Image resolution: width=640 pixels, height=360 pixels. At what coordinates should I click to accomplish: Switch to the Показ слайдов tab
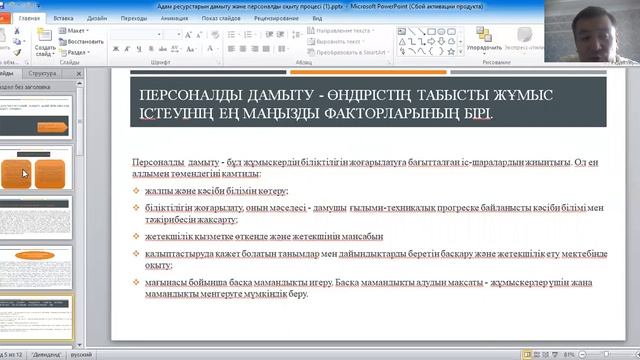[x=221, y=18]
